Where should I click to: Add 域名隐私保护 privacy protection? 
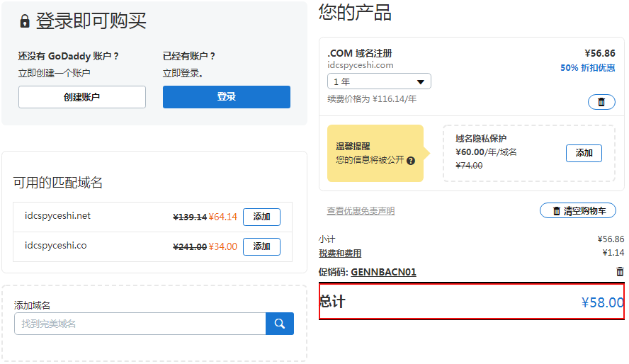click(x=584, y=153)
